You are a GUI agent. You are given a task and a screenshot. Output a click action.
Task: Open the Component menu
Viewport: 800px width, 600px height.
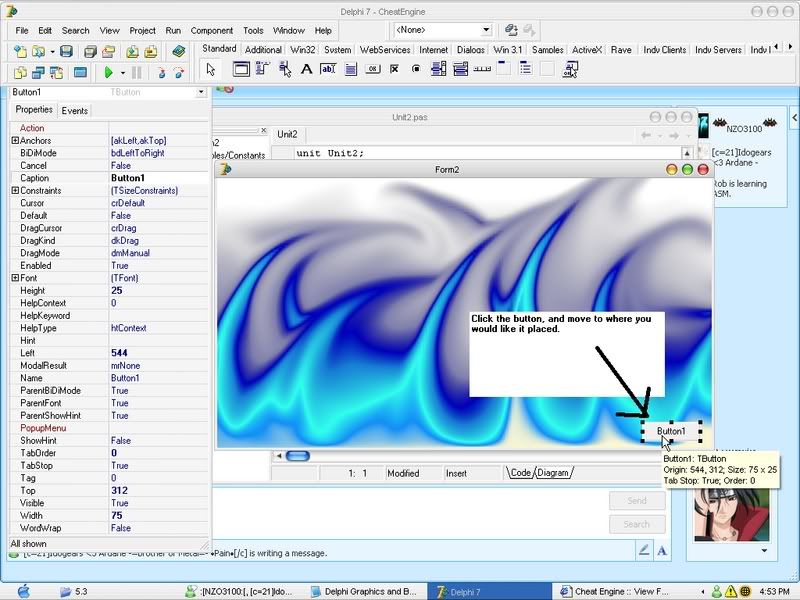(211, 31)
